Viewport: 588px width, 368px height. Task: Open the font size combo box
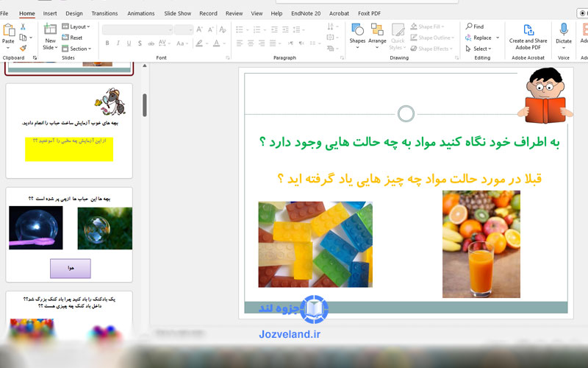pyautogui.click(x=184, y=29)
